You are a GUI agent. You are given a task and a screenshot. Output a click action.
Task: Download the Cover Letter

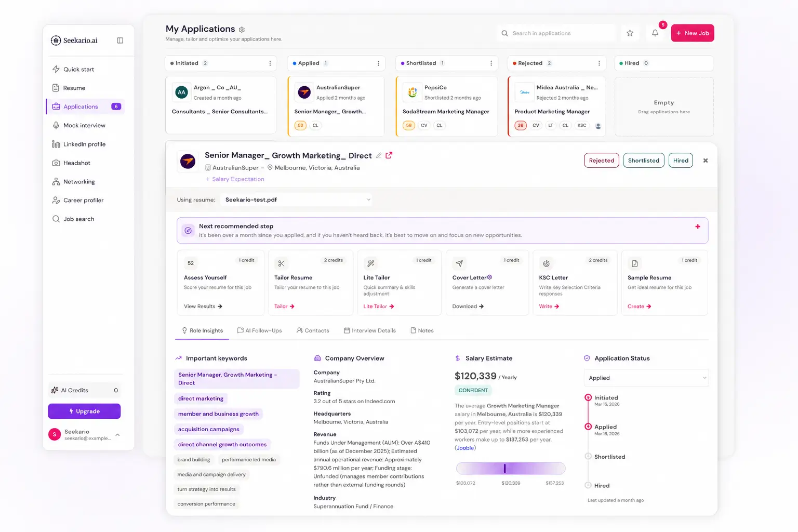pyautogui.click(x=468, y=307)
